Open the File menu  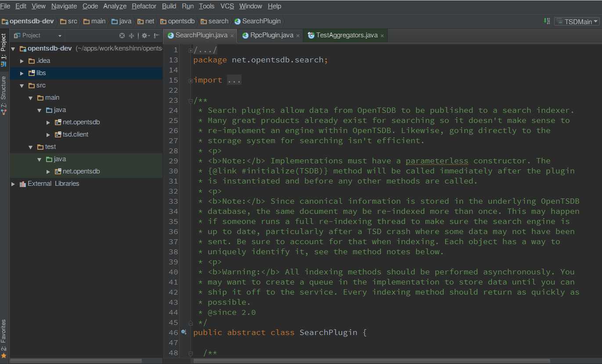tap(5, 6)
